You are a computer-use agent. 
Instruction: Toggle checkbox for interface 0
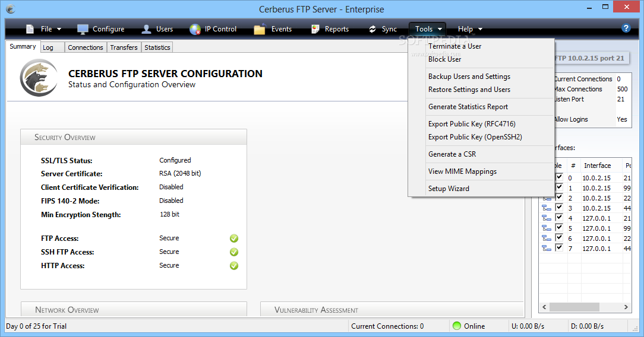tap(559, 177)
